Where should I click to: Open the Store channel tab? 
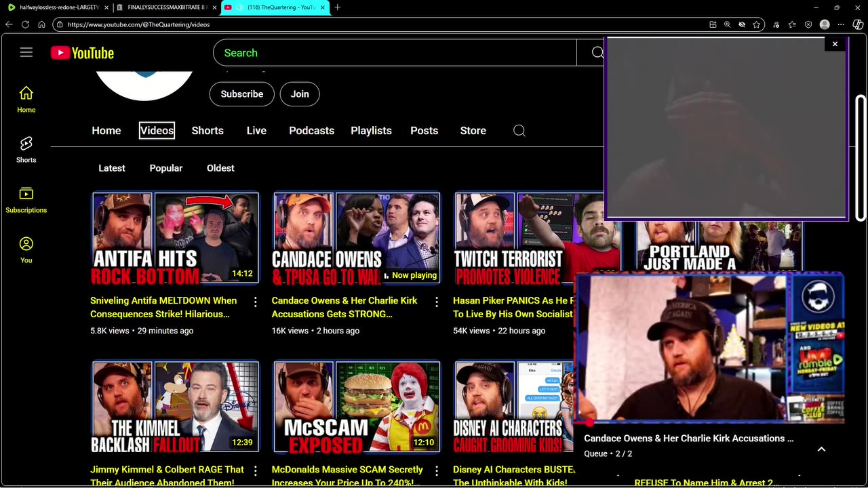click(473, 131)
